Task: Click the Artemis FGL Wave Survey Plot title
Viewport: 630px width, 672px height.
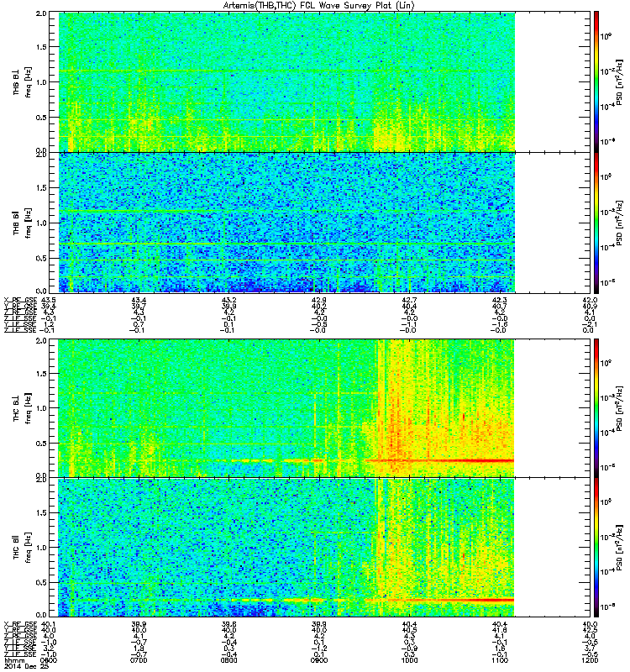Action: (x=318, y=5)
